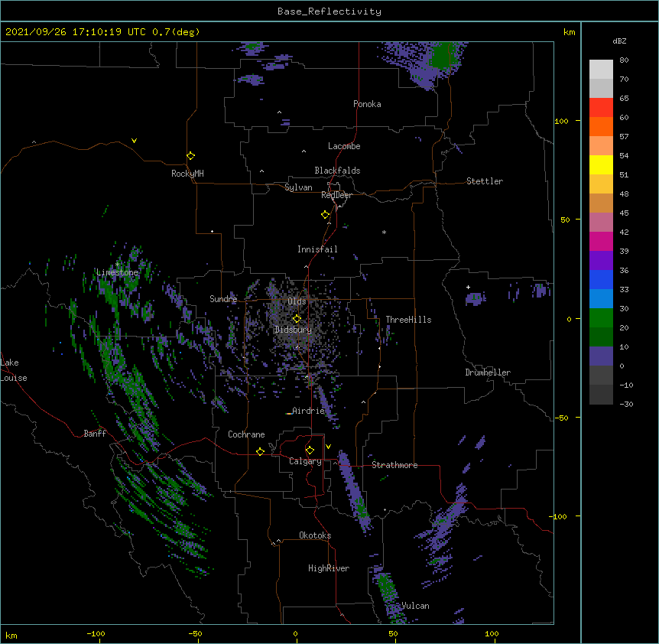Screen dimensions: 659x644
Task: Click the blue 33-36 dBZ legend swatch
Action: click(x=601, y=279)
